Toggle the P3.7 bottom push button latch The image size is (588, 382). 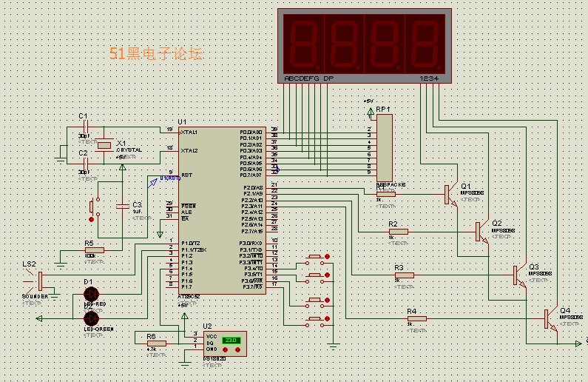pyautogui.click(x=327, y=318)
